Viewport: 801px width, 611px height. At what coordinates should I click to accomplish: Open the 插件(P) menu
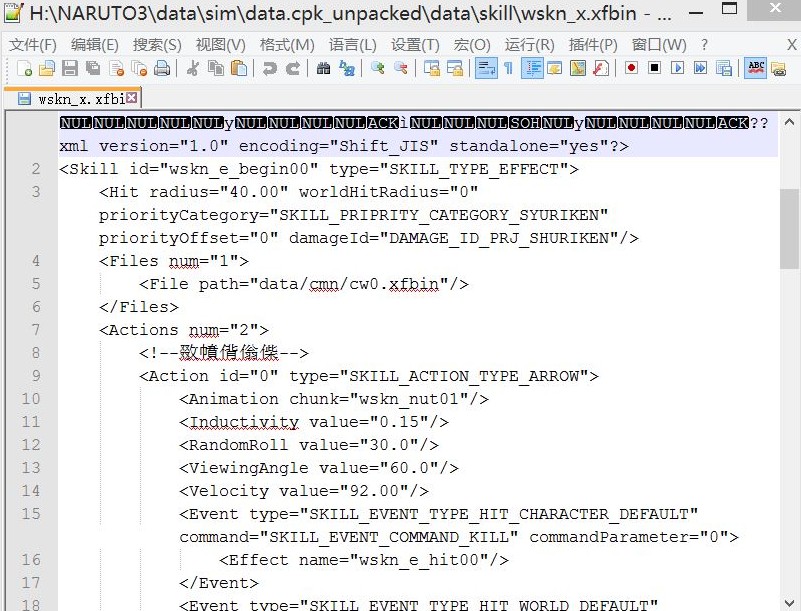[x=593, y=45]
